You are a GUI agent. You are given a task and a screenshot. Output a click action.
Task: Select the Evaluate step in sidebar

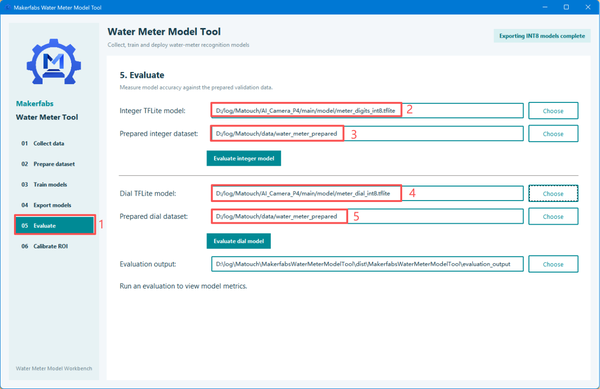pyautogui.click(x=55, y=226)
